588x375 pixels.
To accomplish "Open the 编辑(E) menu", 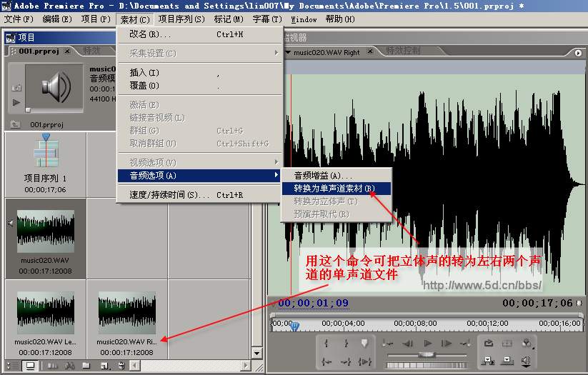I will 57,19.
